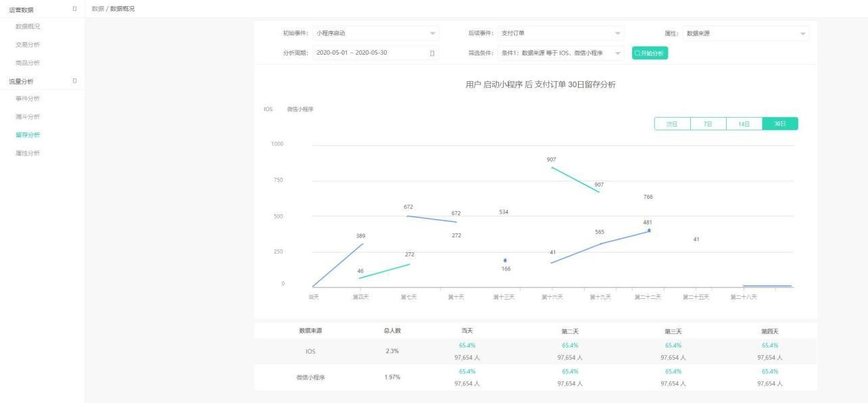Switch to the 次日 retention tab
868x403 pixels.
(671, 124)
